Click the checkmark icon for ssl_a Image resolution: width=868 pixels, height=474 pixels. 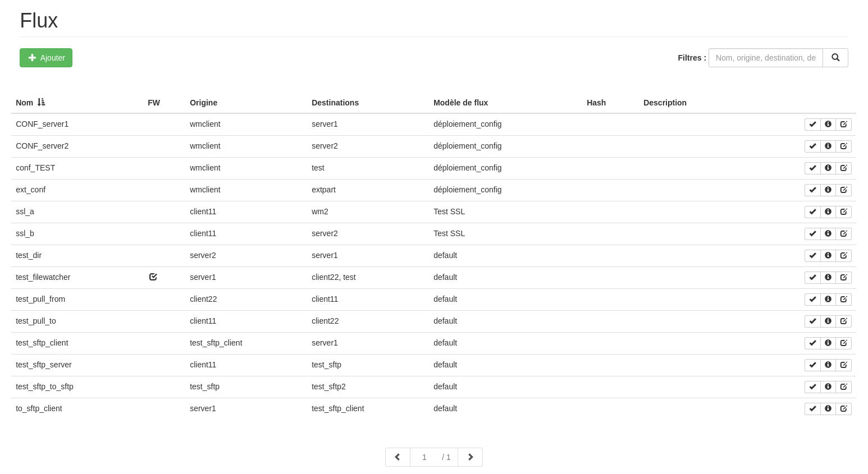click(812, 212)
